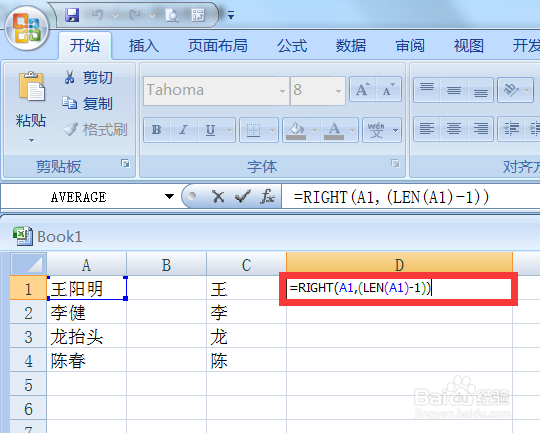Open 视图 ribbon tab

click(x=469, y=45)
